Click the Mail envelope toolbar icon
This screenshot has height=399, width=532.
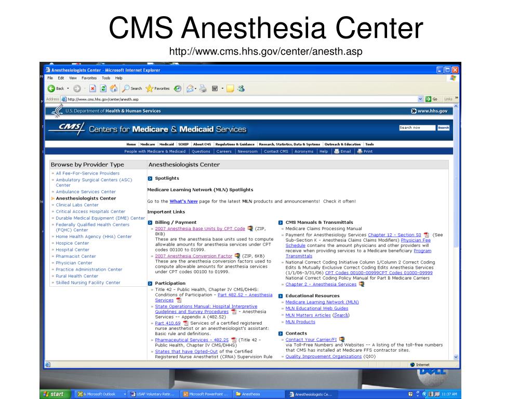pos(190,88)
